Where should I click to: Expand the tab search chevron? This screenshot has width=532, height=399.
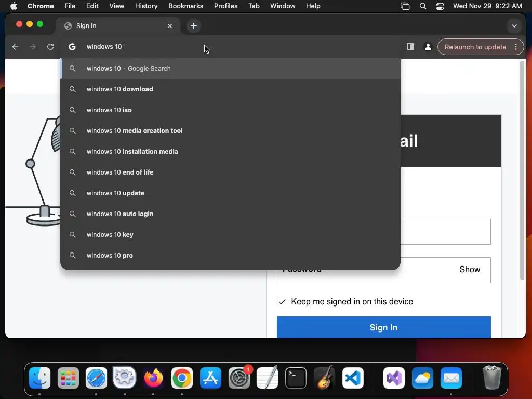pyautogui.click(x=514, y=26)
